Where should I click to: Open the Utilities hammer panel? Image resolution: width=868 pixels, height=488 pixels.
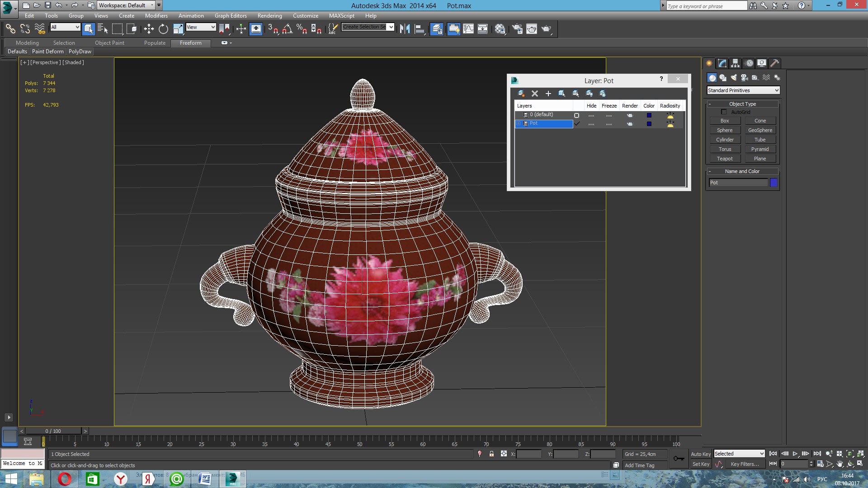click(775, 63)
